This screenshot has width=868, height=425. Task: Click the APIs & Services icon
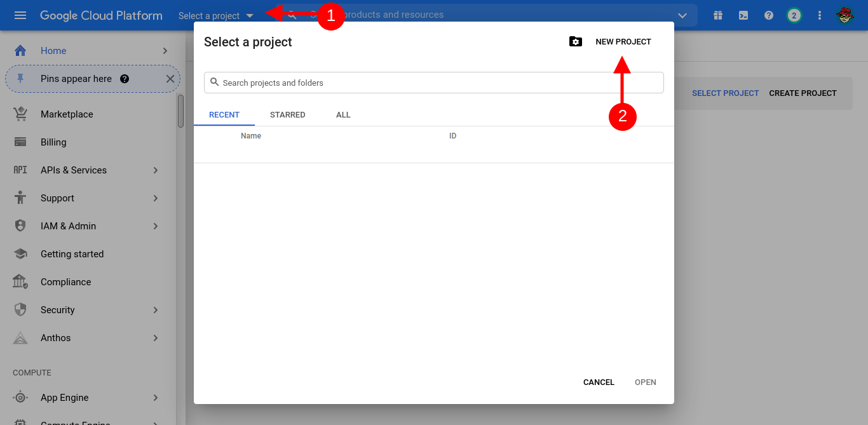pyautogui.click(x=20, y=170)
